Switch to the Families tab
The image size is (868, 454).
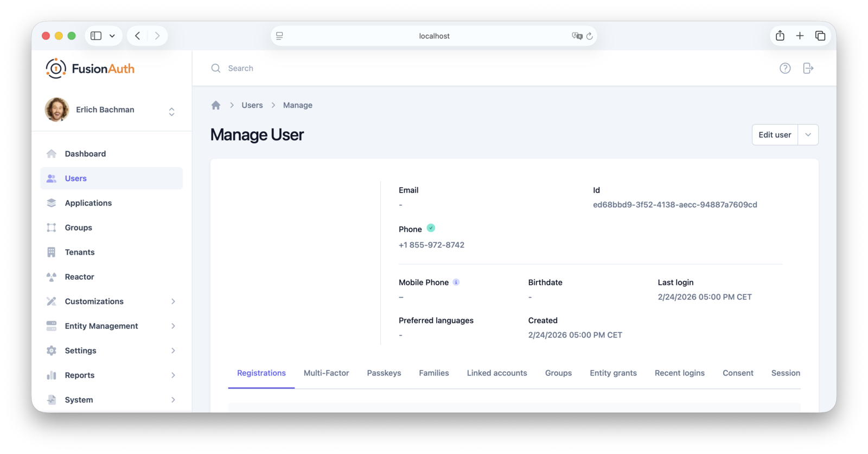point(434,373)
